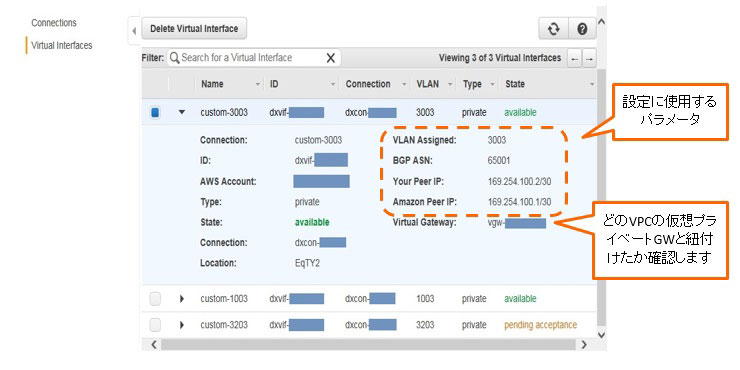Click Location value EqTY2

point(307,263)
